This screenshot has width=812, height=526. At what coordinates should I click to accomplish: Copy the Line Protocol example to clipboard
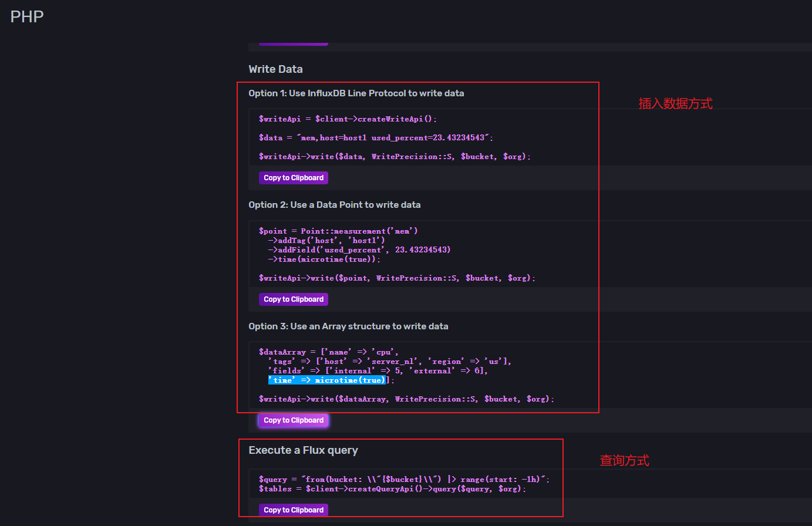tap(293, 177)
